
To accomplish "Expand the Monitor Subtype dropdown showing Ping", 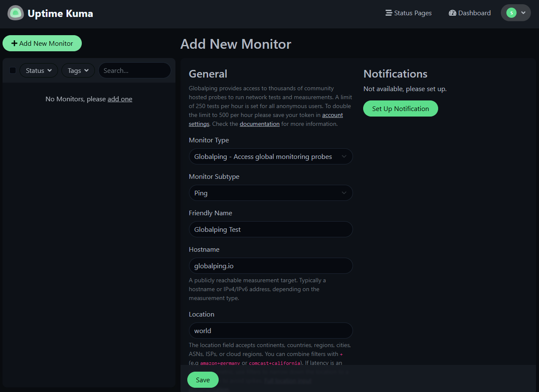I will (271, 193).
